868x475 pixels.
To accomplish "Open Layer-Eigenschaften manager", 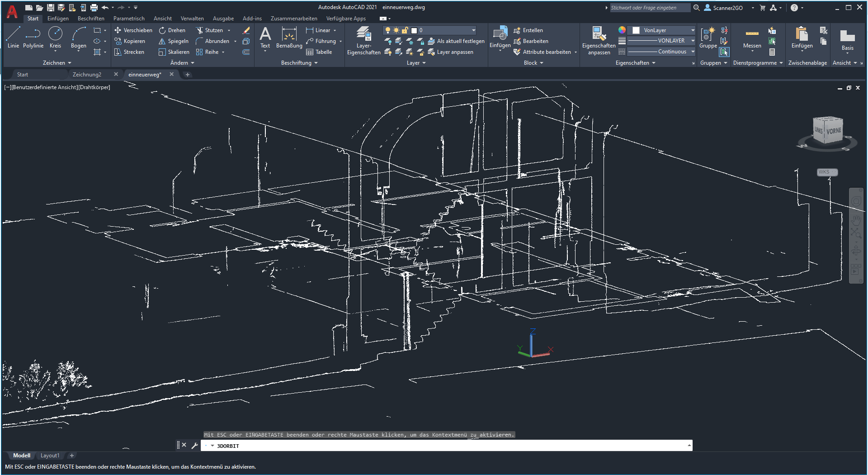I will (x=363, y=41).
